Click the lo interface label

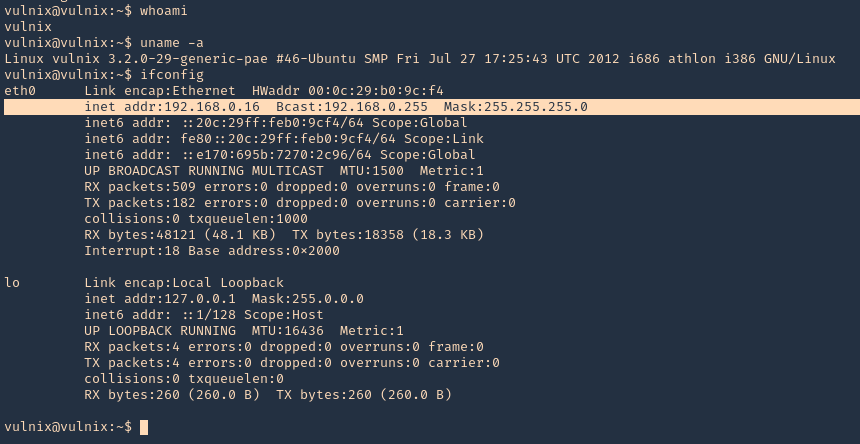(x=12, y=283)
